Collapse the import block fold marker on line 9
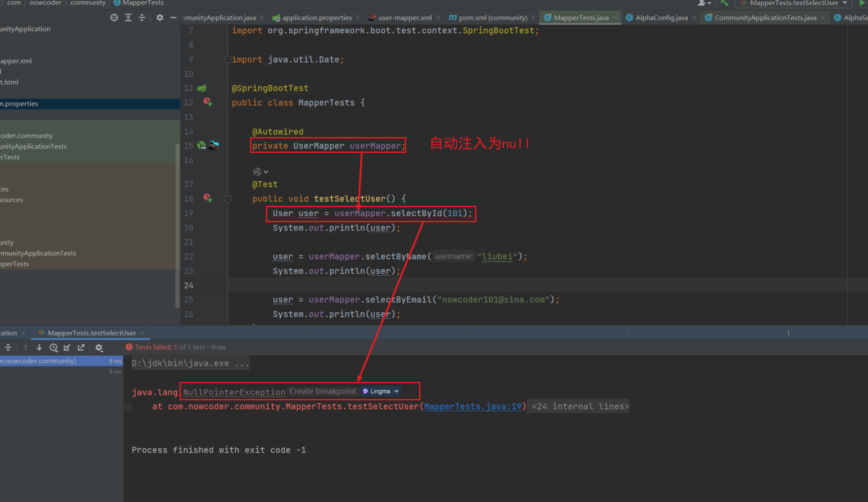Image resolution: width=868 pixels, height=502 pixels. (227, 59)
